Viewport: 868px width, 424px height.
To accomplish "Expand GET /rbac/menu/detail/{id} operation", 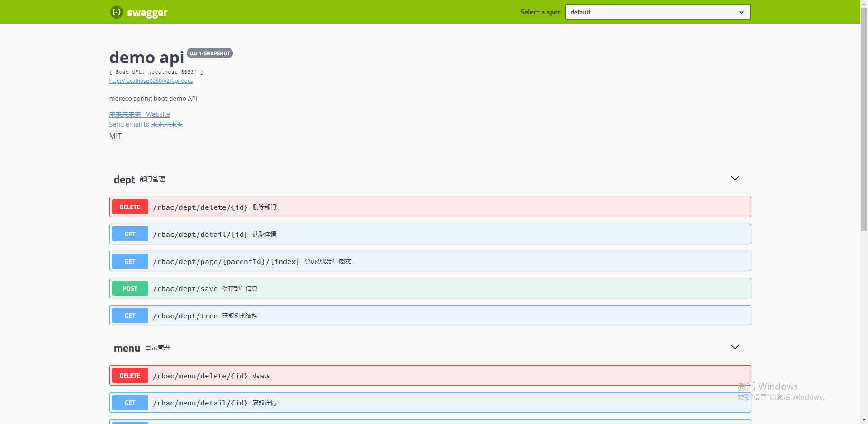I will point(430,403).
